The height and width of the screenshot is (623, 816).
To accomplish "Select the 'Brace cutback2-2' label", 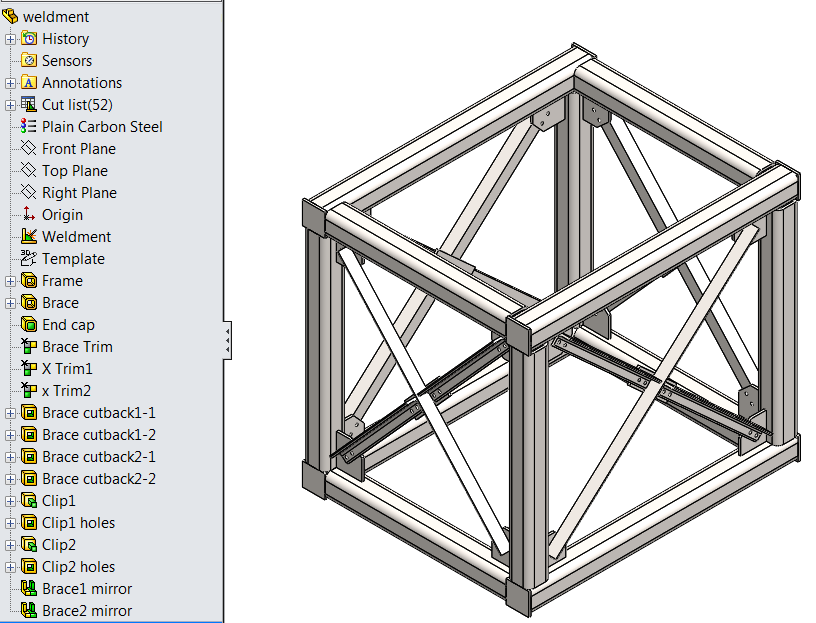I will [99, 479].
